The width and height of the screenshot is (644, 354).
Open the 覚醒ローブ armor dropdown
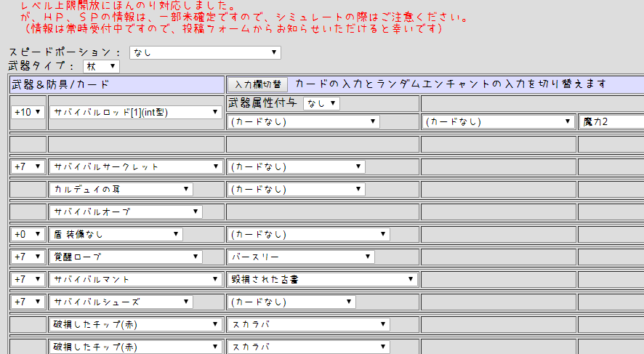[126, 257]
